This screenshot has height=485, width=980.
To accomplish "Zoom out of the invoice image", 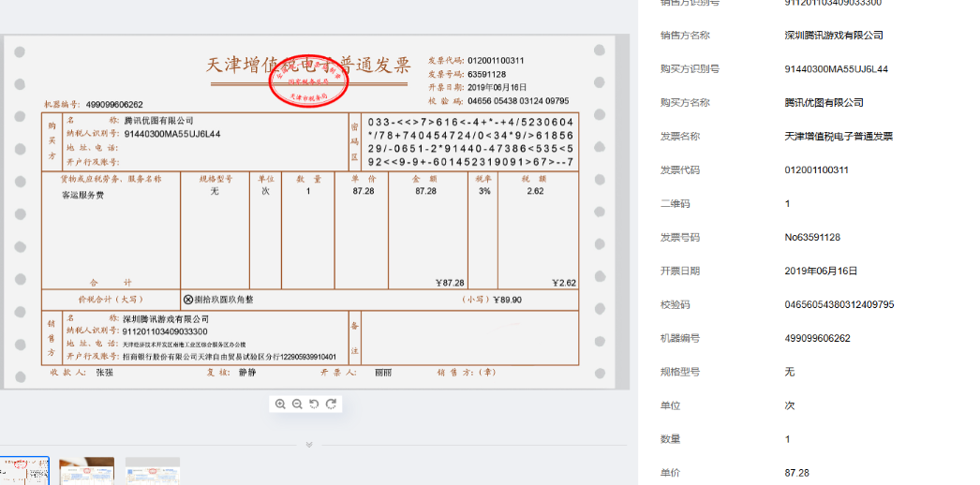I will click(297, 404).
